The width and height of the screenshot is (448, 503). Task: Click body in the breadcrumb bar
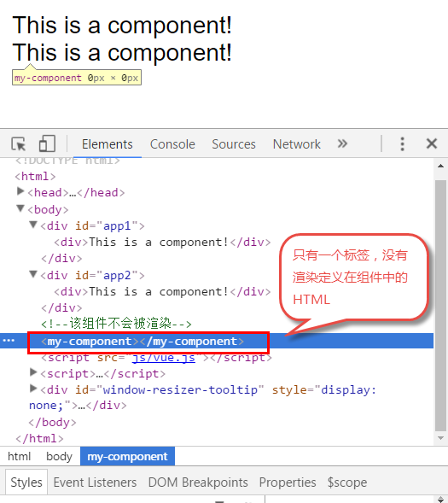point(59,456)
